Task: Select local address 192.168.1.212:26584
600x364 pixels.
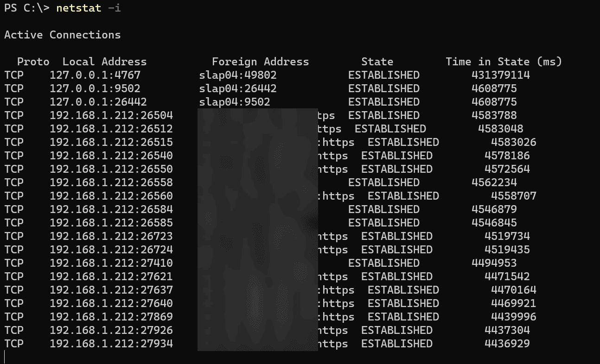Action: click(111, 209)
